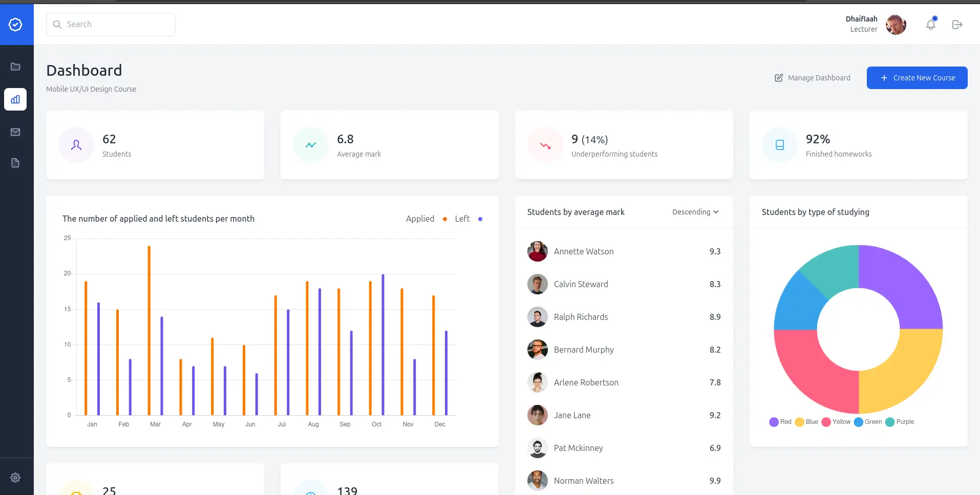Click the app logo checkmark icon
This screenshot has width=980, height=495.
pos(15,25)
